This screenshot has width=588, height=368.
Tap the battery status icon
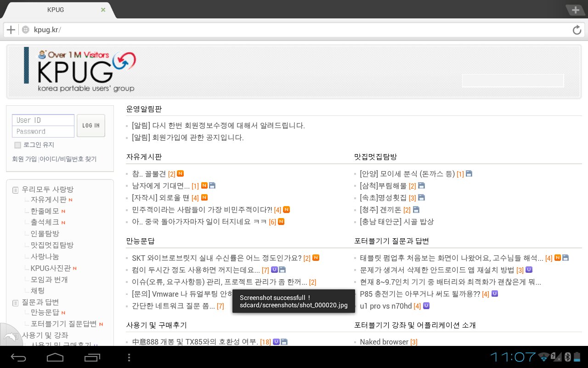(x=577, y=357)
